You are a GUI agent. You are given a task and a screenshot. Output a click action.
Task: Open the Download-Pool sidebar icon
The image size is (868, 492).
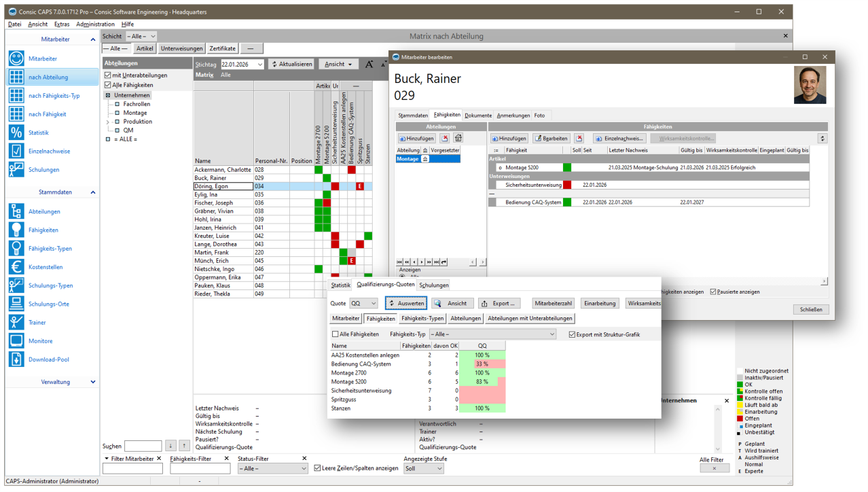(16, 359)
